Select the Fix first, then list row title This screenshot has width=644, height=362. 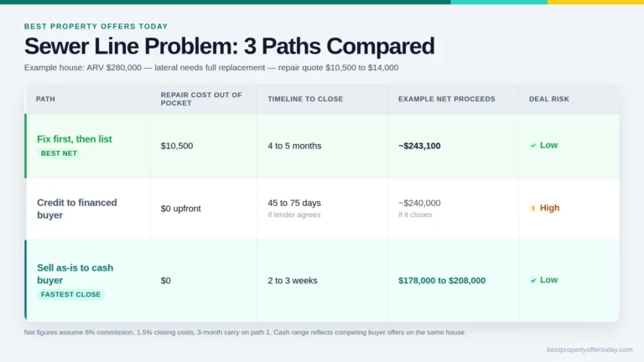point(75,139)
